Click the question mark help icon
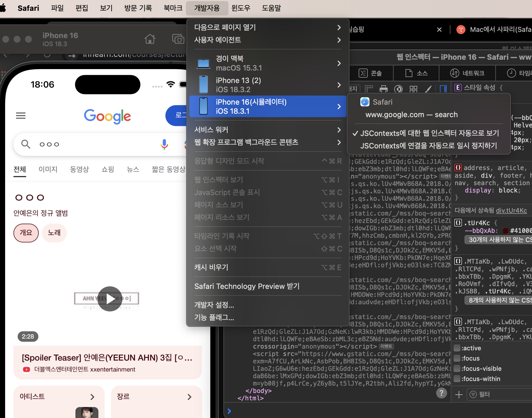The height and width of the screenshot is (418, 532). 441,393
